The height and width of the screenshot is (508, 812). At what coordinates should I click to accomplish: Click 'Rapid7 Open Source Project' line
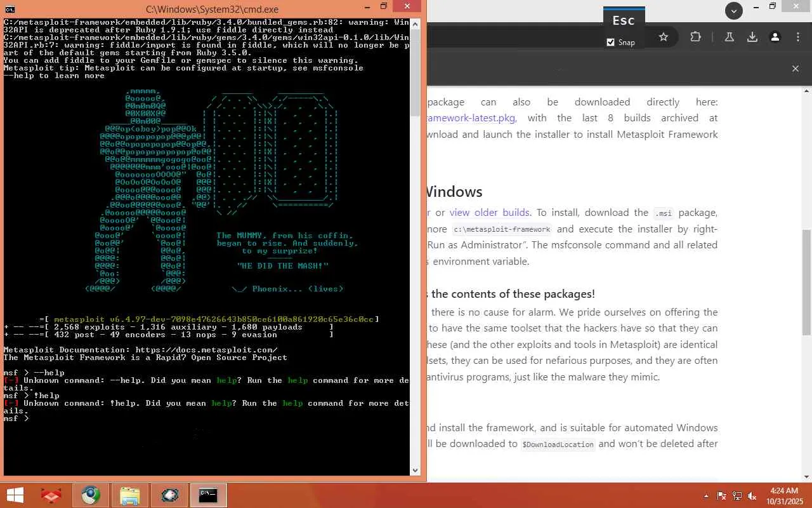145,358
